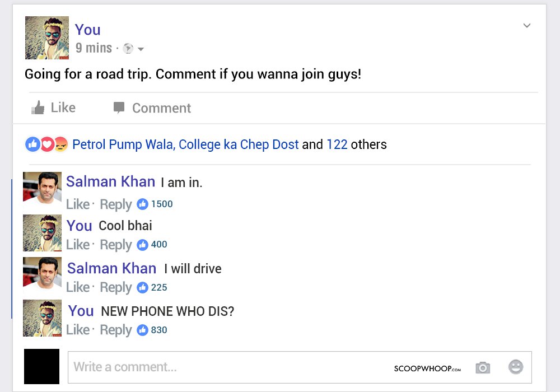Open the Petrol Pump Wala profile link
This screenshot has width=560, height=392.
pos(124,144)
